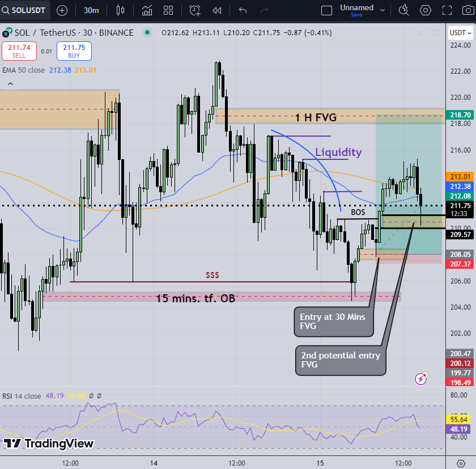The height and width of the screenshot is (469, 476).
Task: Enter fullscreen mode icon
Action: click(x=447, y=10)
